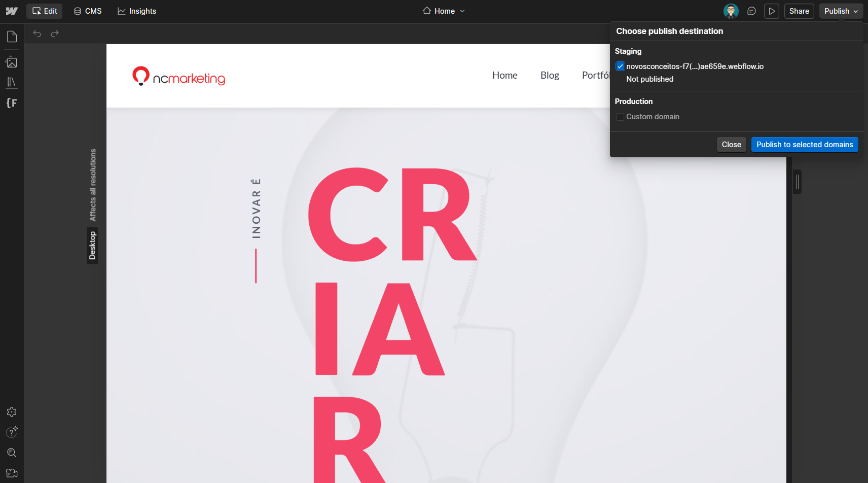Click the Close button in publish dialog

tap(731, 145)
